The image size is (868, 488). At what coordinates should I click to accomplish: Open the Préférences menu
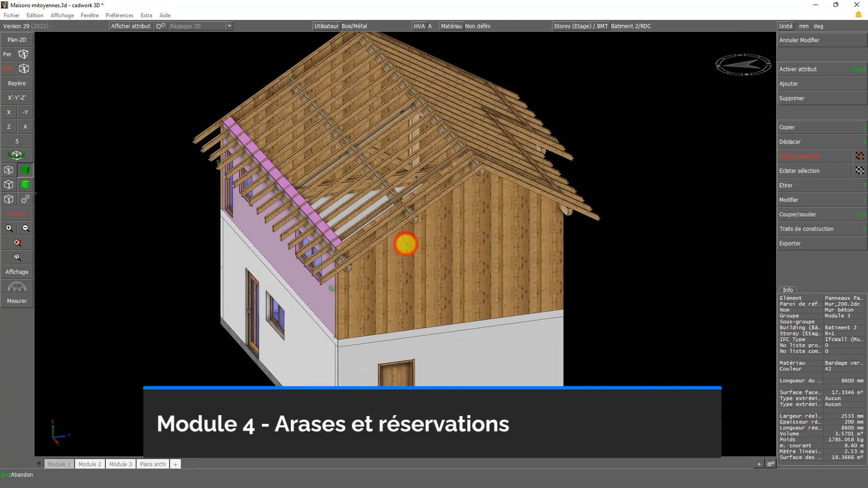[119, 15]
